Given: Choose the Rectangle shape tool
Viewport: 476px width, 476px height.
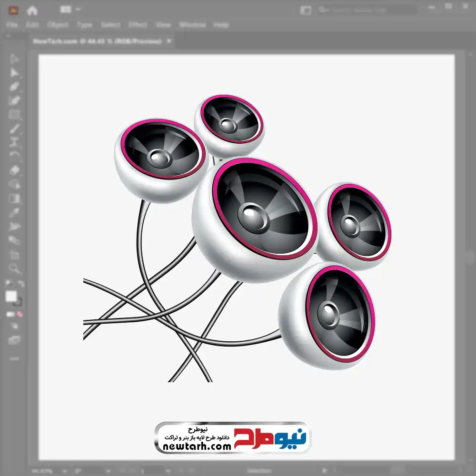Looking at the screenshot, I should point(14,115).
